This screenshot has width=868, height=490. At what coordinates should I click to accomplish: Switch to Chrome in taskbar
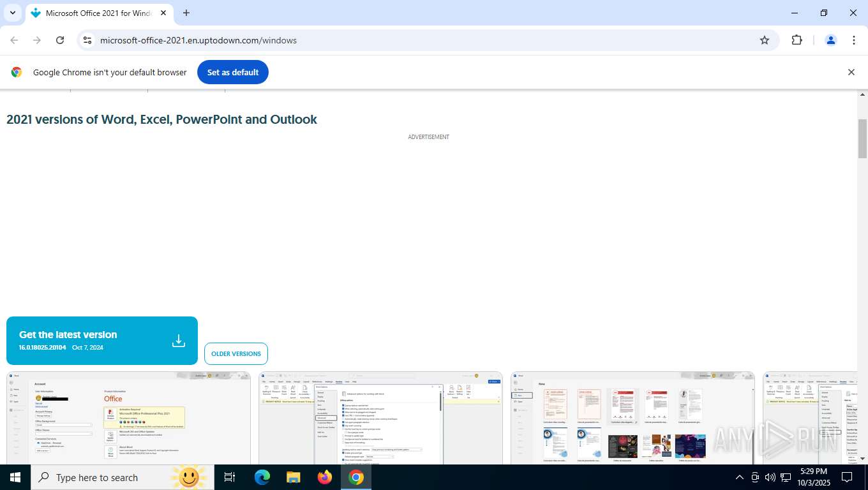(356, 477)
